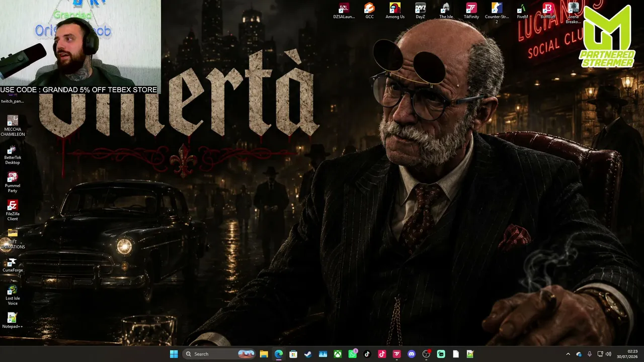Switch to Microsoft Edge in the taskbar
This screenshot has height=362, width=644.
(279, 354)
